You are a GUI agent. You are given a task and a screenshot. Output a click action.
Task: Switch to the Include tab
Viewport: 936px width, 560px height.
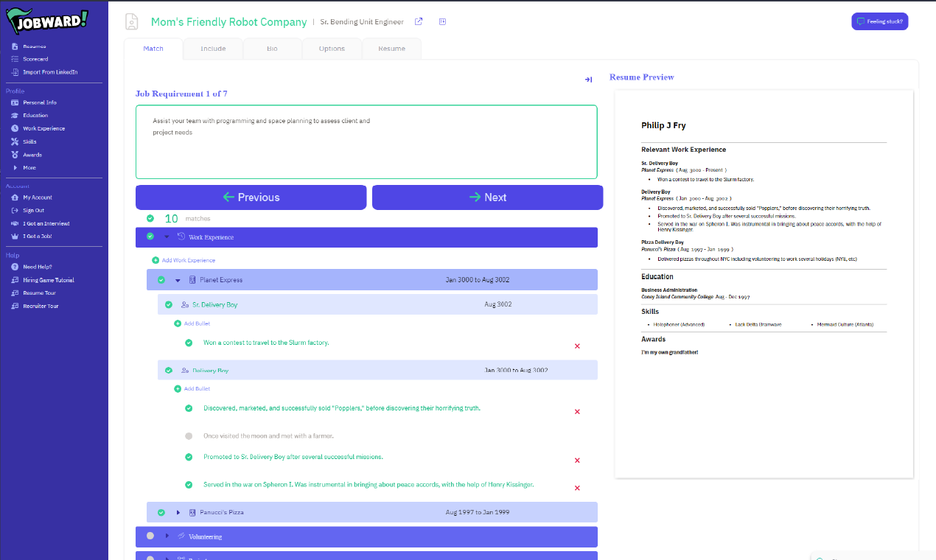click(213, 49)
